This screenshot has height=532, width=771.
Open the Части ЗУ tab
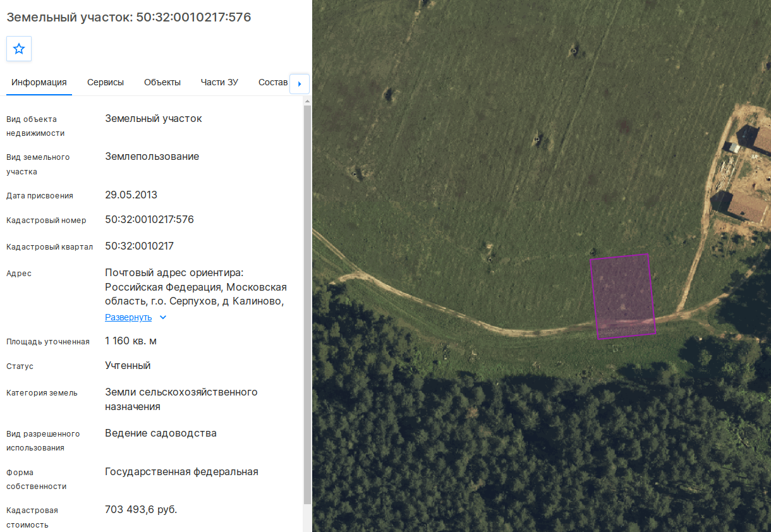(219, 82)
